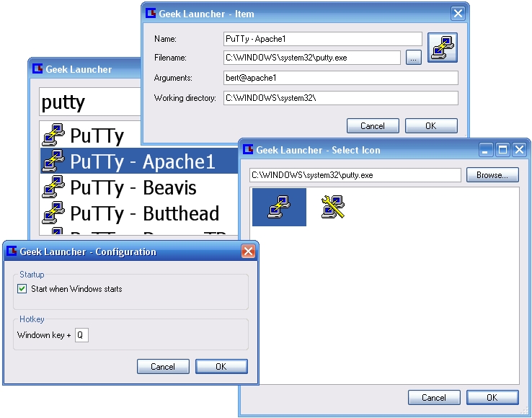Click the Working directory field
The height and width of the screenshot is (418, 532).
[x=341, y=98]
